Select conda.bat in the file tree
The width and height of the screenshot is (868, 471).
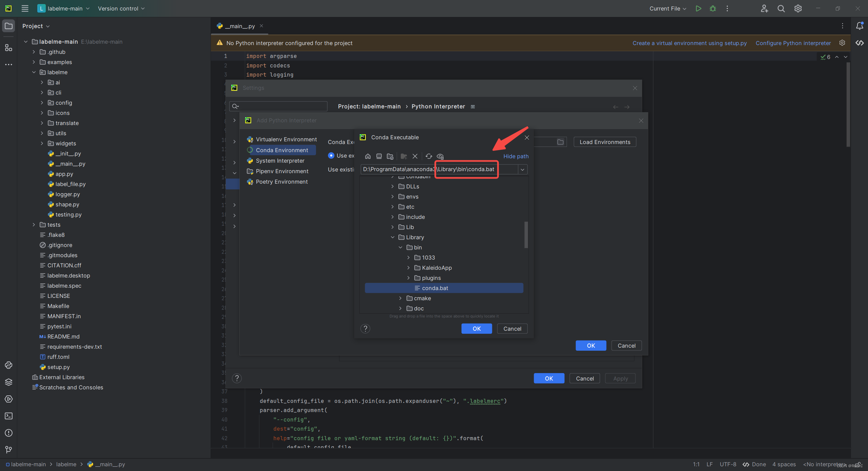pyautogui.click(x=444, y=288)
